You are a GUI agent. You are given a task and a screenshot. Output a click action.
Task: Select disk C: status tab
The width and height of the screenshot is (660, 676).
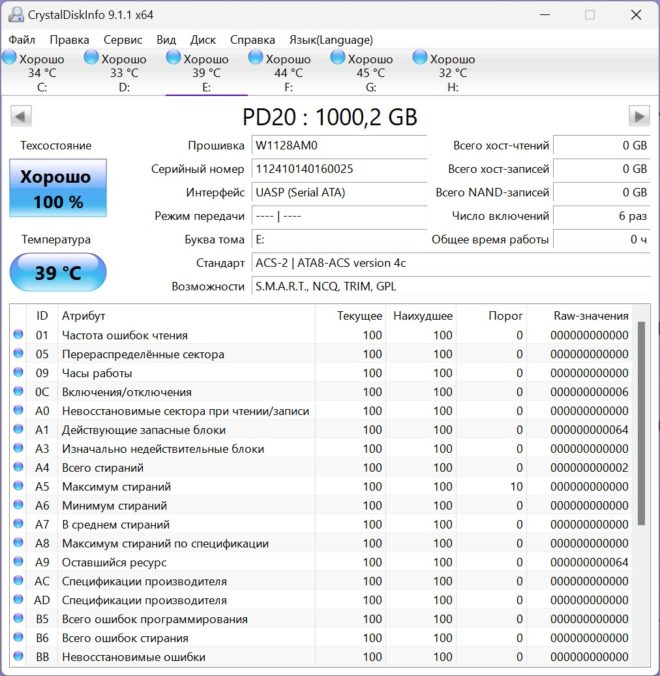42,72
